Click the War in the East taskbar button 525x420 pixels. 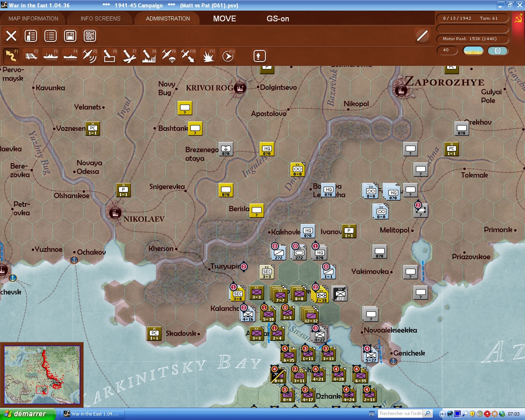point(93,414)
